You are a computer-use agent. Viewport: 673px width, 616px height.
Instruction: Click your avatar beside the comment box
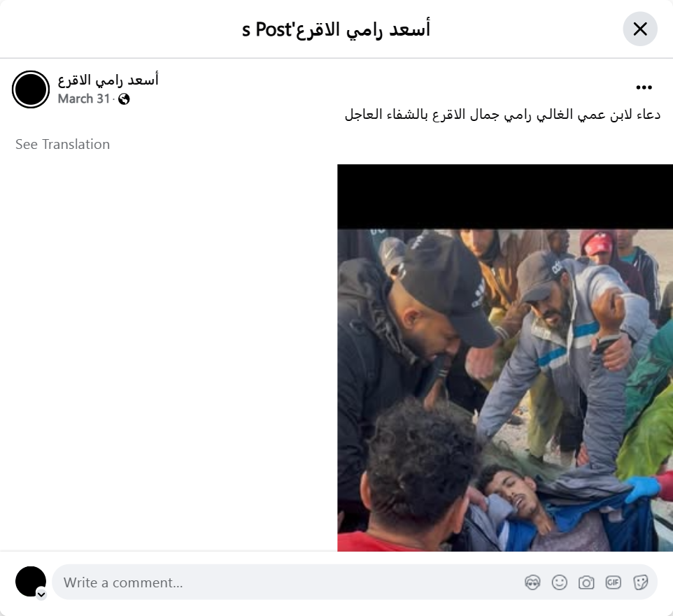pyautogui.click(x=31, y=582)
